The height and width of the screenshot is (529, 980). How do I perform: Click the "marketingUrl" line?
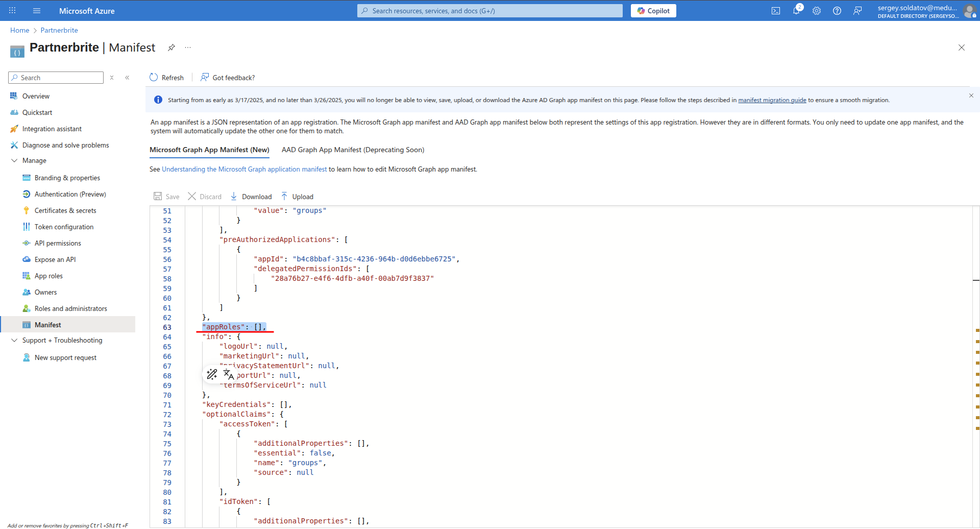tap(264, 356)
